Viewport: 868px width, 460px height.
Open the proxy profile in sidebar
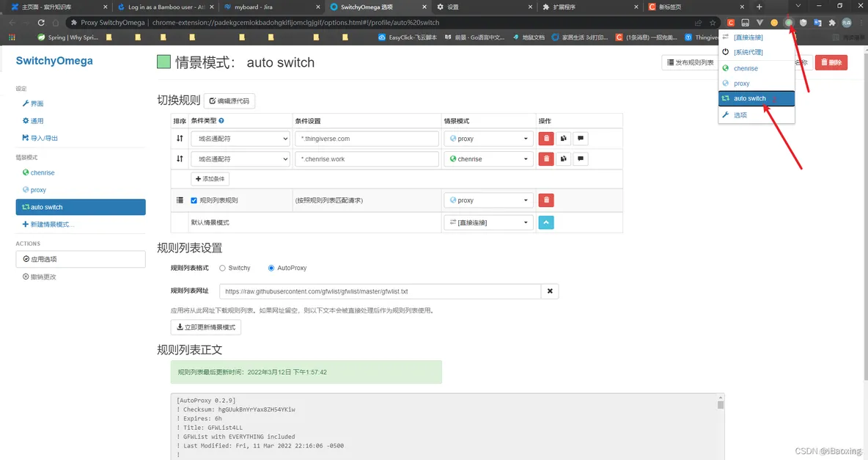coord(34,189)
